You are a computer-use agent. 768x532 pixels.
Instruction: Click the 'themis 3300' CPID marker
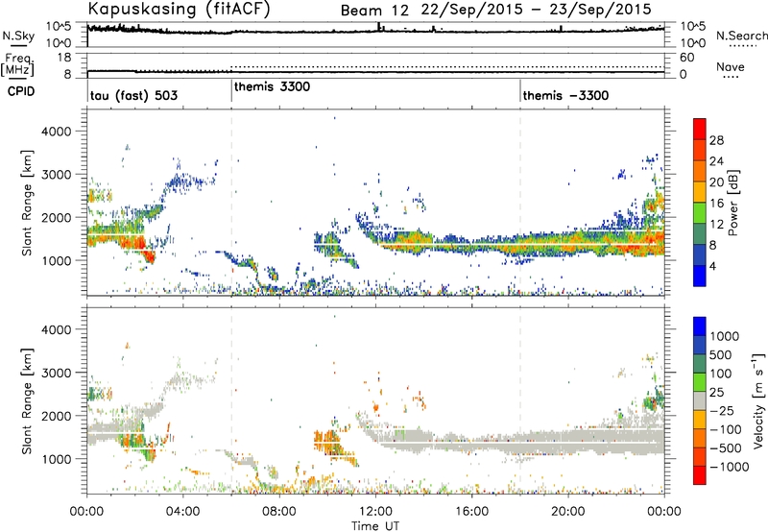tap(272, 87)
